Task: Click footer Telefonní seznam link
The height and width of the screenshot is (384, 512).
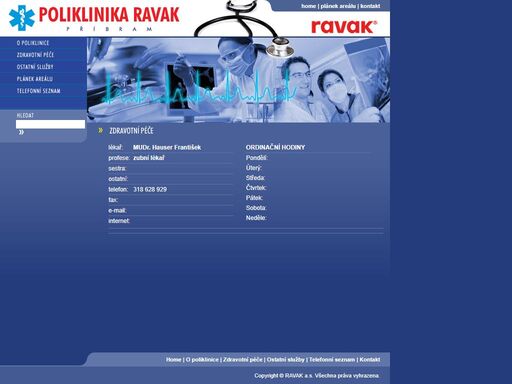Action: [x=332, y=360]
